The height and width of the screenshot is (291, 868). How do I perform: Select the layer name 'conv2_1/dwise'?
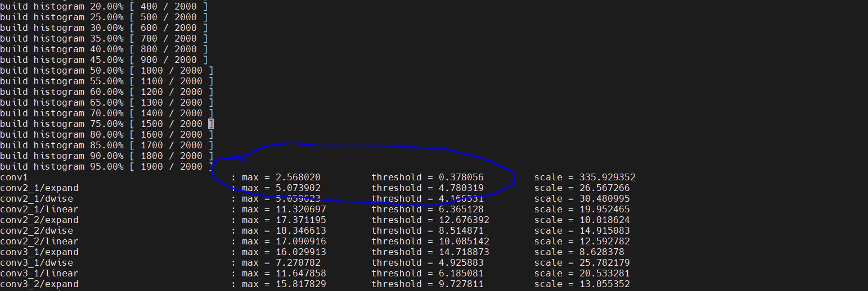(37, 198)
